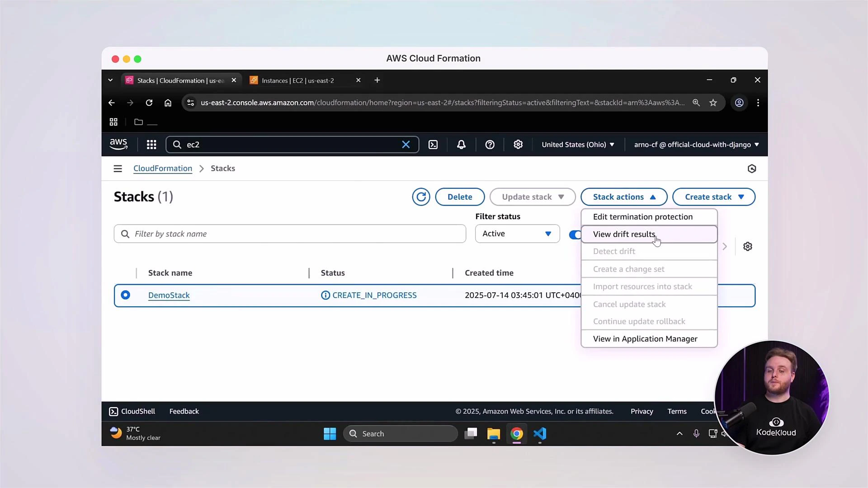Click the Windows taskbar Search box
This screenshot has height=488, width=868.
(x=400, y=434)
